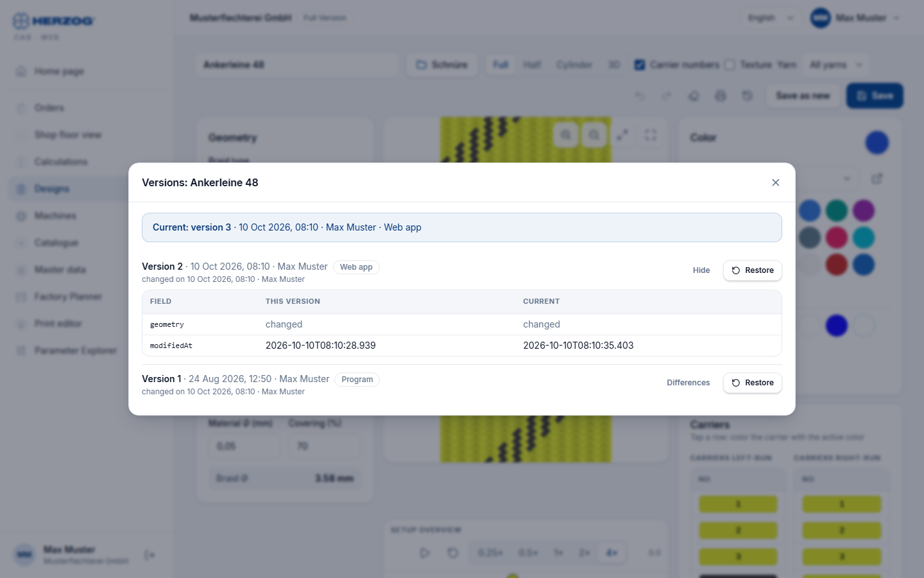
Task: Hide the Version 2 differences table
Action: click(x=701, y=270)
